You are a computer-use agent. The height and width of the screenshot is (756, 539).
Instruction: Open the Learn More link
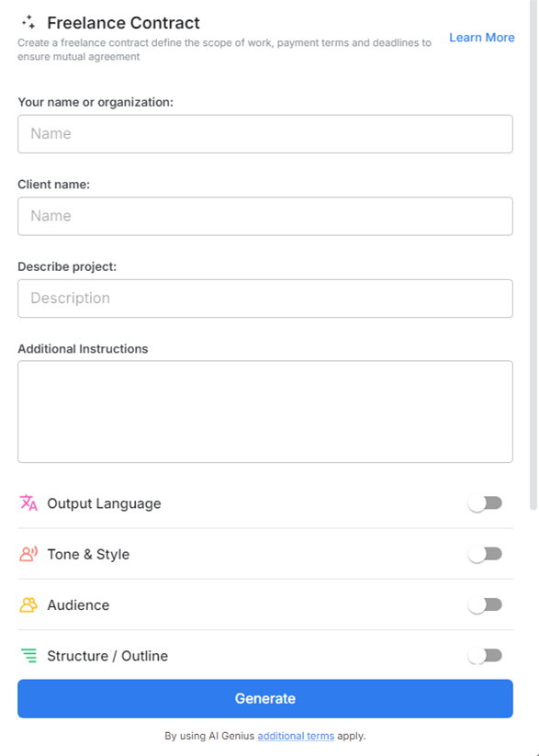tap(481, 37)
